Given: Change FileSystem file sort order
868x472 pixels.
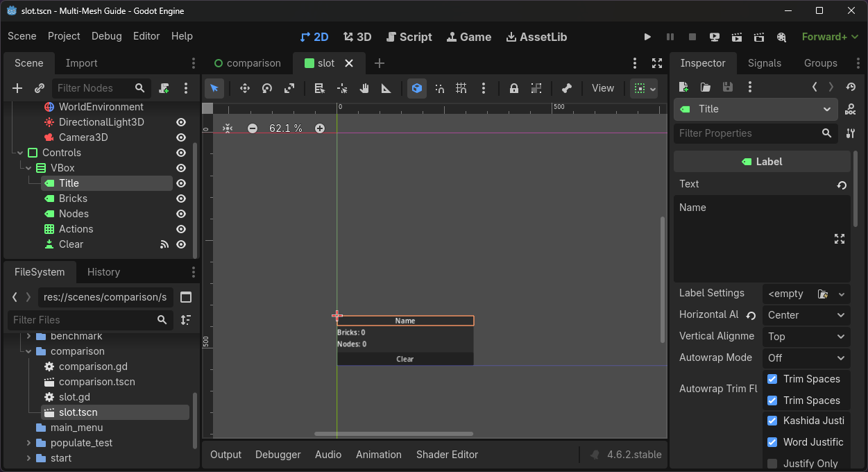Looking at the screenshot, I should tap(186, 320).
